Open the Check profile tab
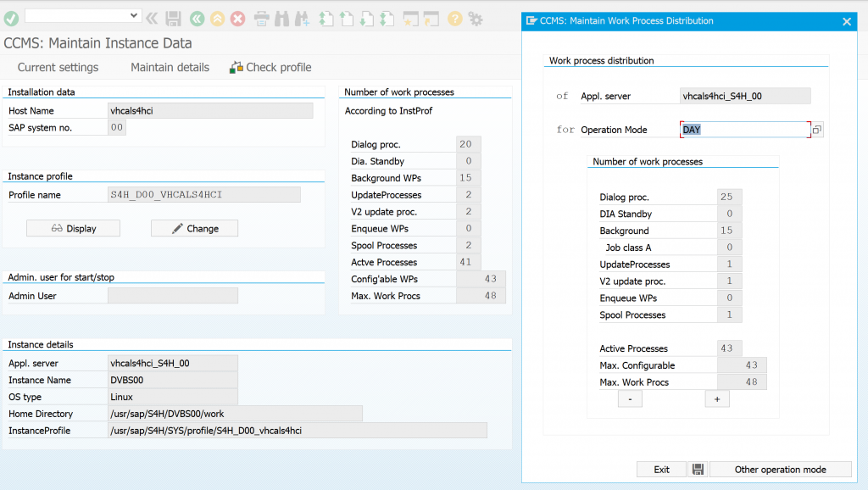 [x=277, y=67]
